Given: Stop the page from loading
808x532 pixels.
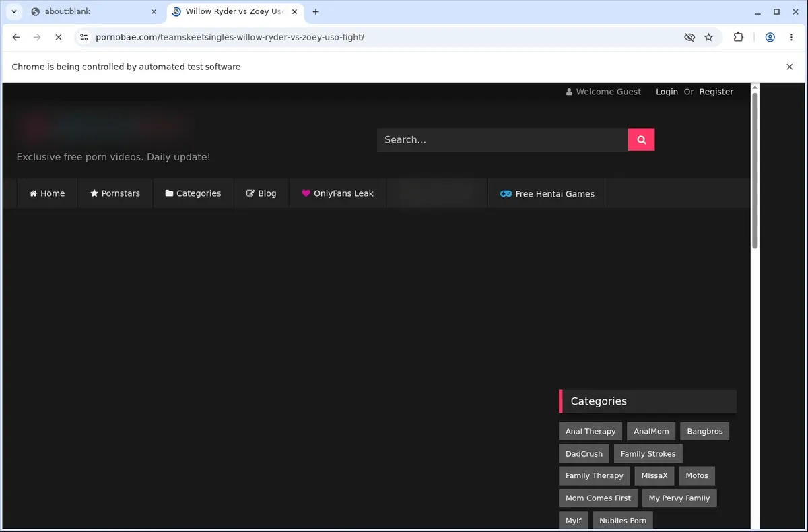Looking at the screenshot, I should click(58, 38).
